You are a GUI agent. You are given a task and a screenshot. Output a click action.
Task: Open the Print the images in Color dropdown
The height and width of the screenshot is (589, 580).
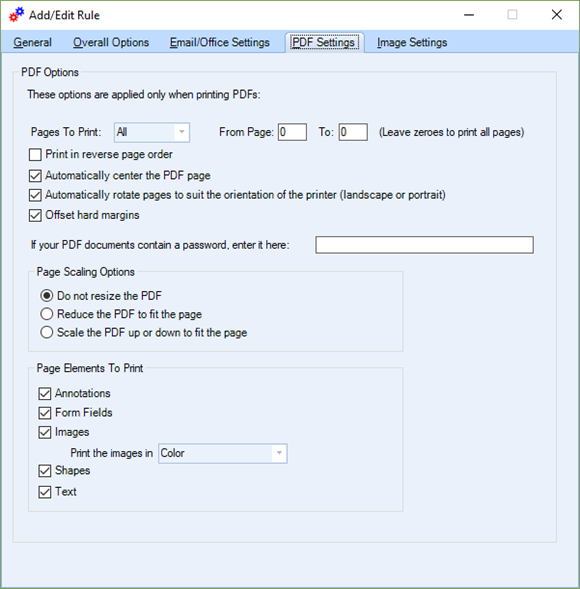tap(223, 453)
